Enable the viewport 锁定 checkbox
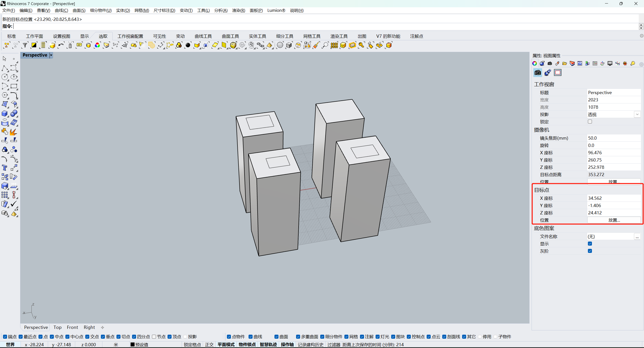The height and width of the screenshot is (348, 644). point(590,122)
